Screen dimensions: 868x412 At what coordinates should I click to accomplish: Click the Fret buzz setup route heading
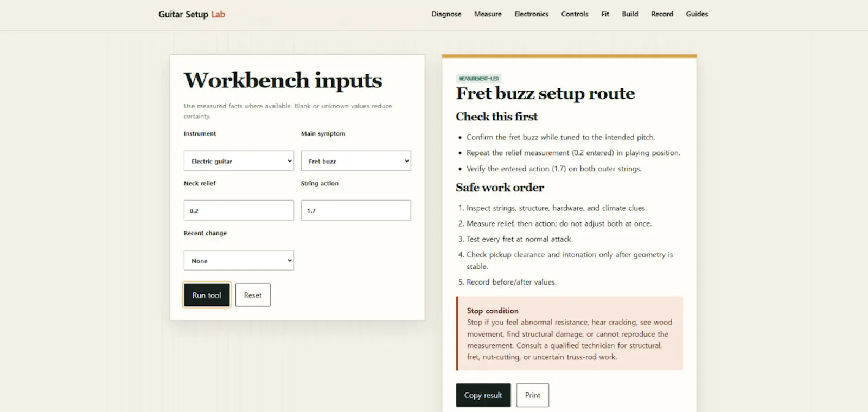(545, 93)
